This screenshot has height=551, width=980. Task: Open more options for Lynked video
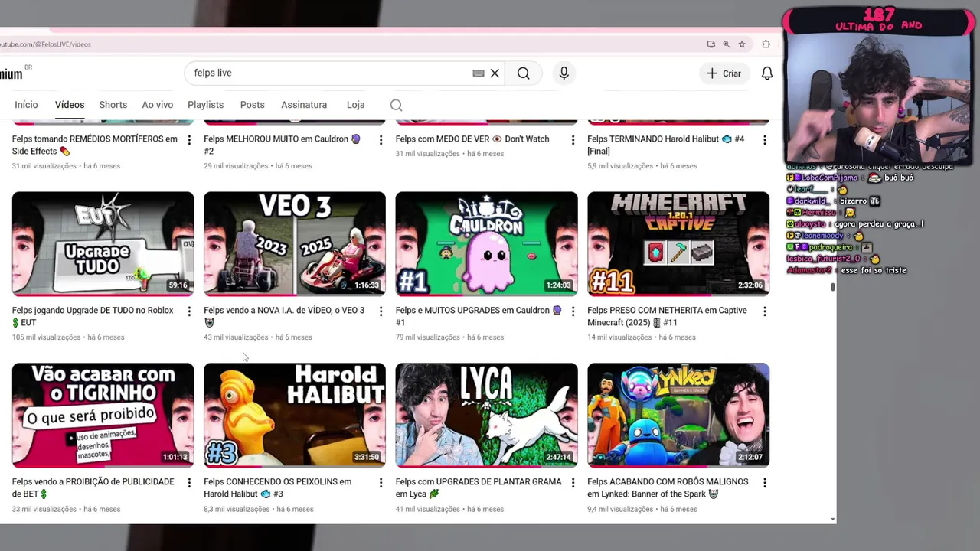click(764, 483)
